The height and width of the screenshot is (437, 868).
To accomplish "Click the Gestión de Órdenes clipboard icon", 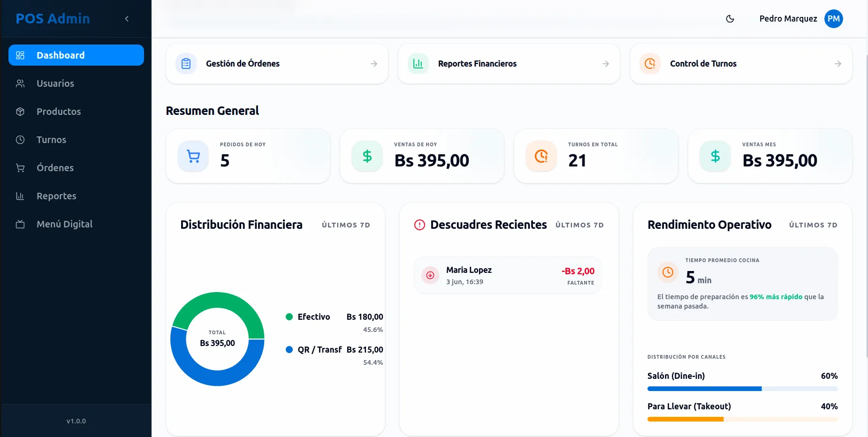I will coord(186,64).
